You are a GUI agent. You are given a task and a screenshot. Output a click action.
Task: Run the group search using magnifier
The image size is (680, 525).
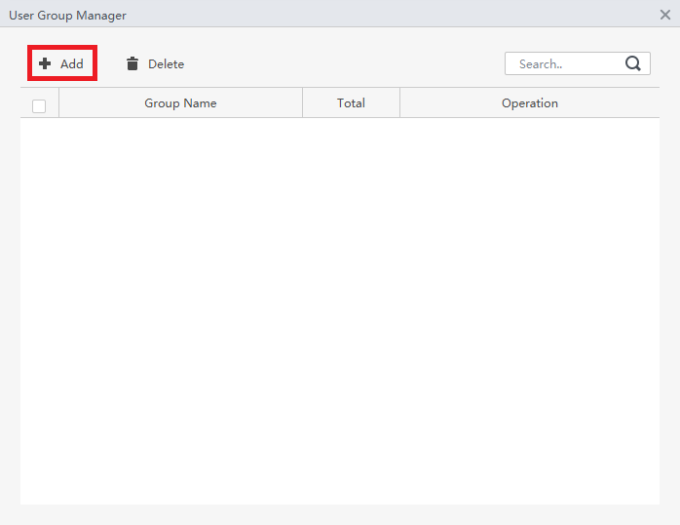click(633, 64)
